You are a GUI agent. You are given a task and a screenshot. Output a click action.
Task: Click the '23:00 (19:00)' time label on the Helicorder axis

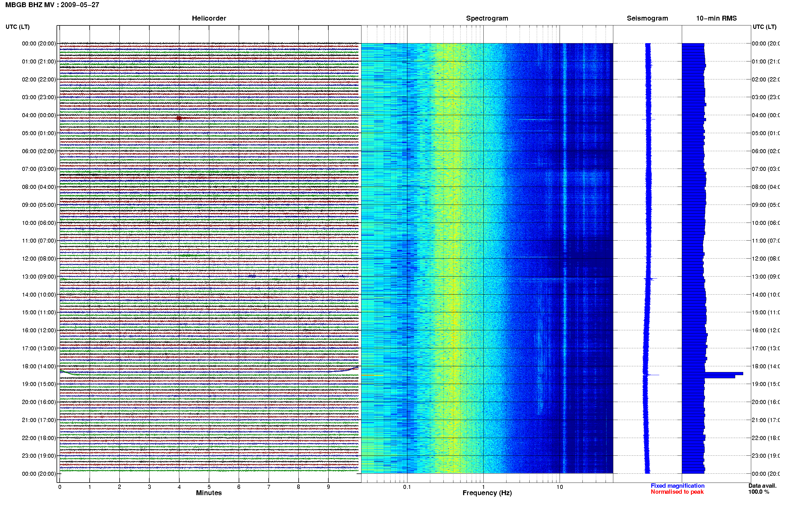[x=39, y=456]
